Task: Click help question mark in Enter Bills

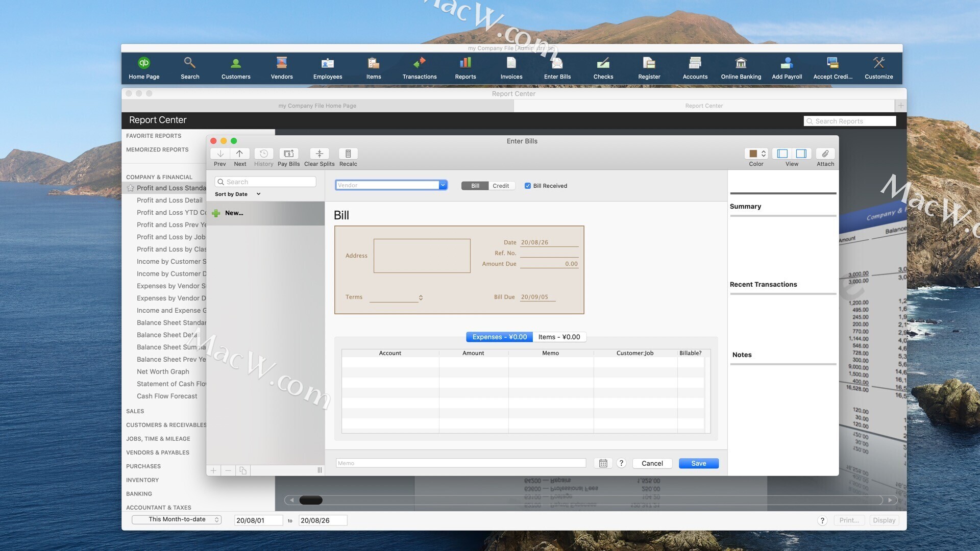Action: 621,463
